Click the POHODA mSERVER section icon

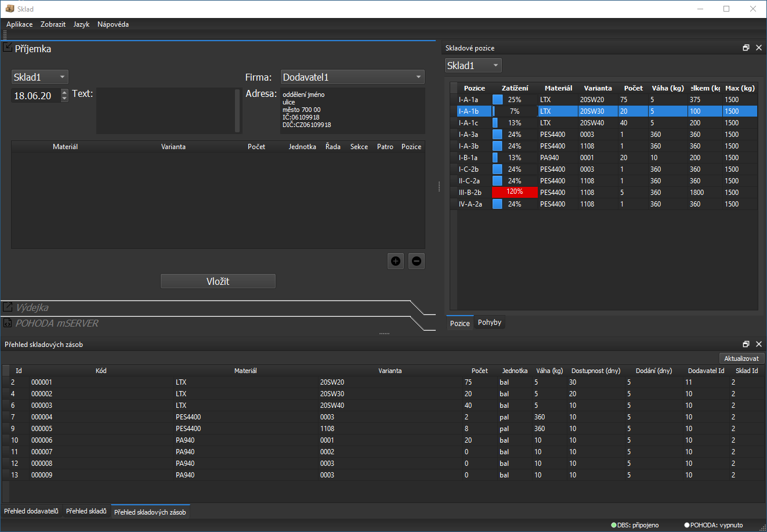coord(8,324)
